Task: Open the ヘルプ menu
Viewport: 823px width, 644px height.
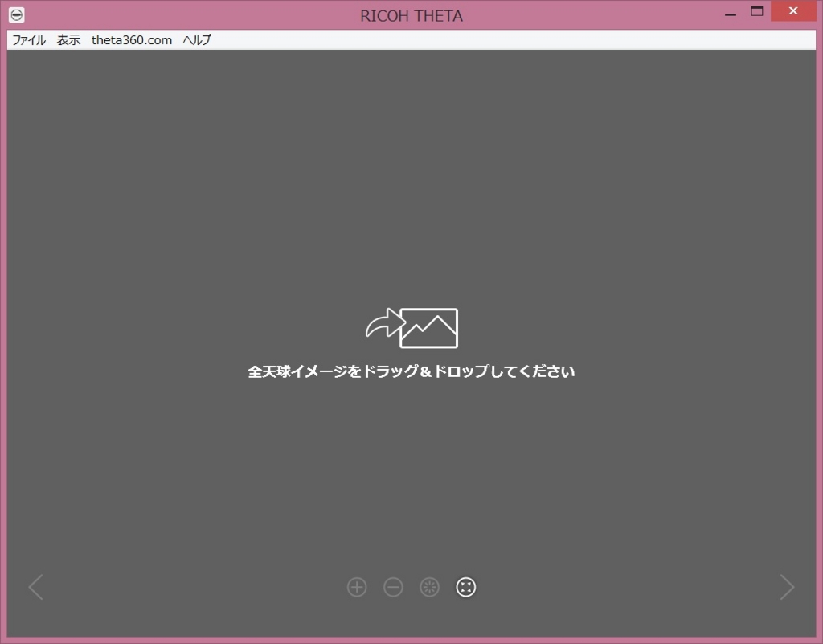Action: [x=197, y=40]
